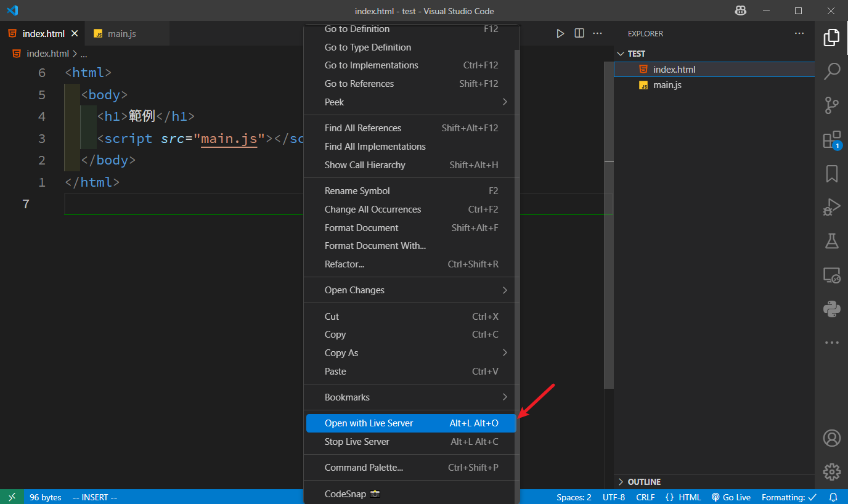Click Spaces: 2 indentation setting
Image resolution: width=848 pixels, height=504 pixels.
574,497
